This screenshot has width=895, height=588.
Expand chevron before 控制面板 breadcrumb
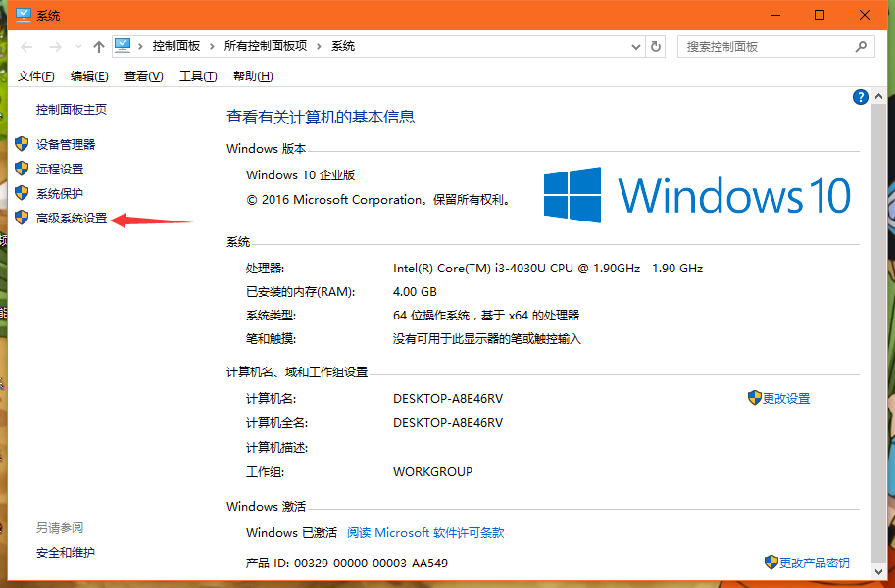point(140,47)
